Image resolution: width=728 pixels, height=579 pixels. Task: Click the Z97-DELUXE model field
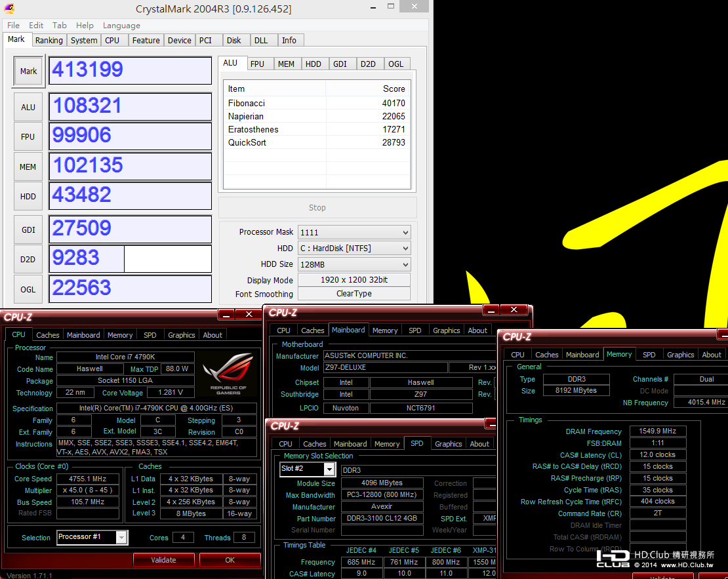coord(386,367)
